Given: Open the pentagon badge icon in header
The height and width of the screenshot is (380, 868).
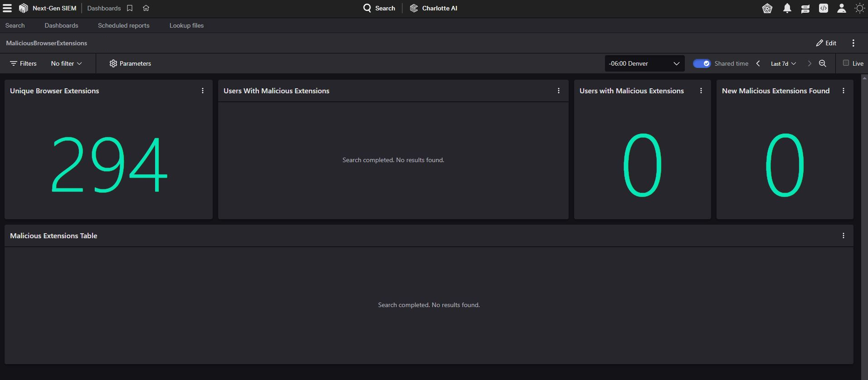Looking at the screenshot, I should [x=767, y=8].
